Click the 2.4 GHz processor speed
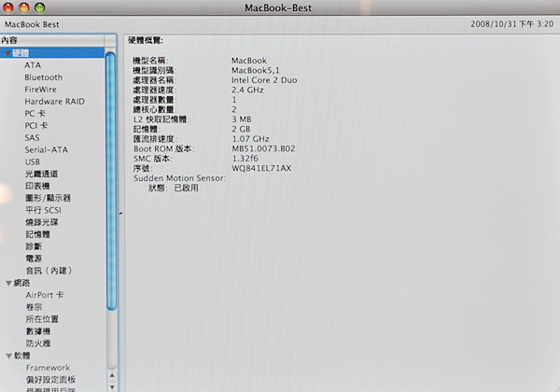Viewport: 560px width, 392px height. [247, 90]
